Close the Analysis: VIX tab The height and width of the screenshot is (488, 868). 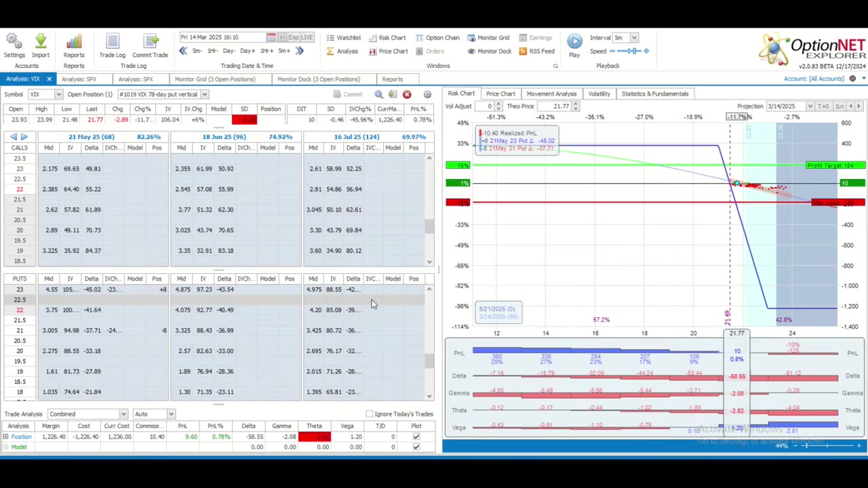pyautogui.click(x=49, y=79)
